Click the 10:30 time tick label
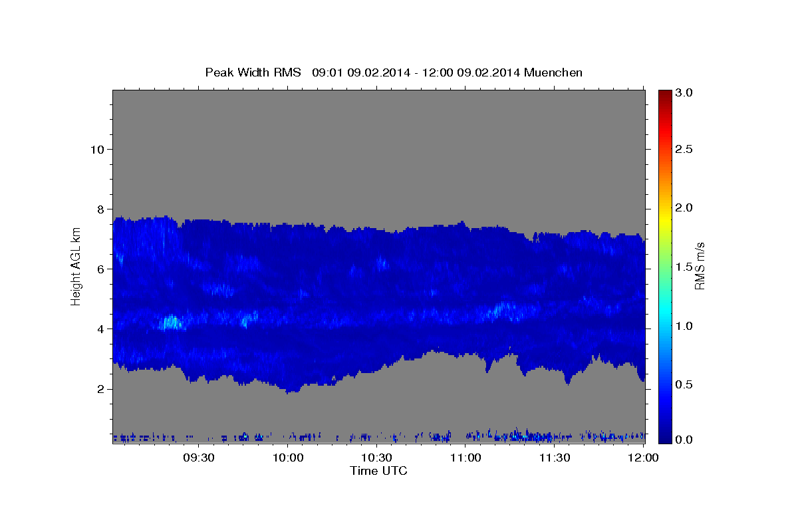 click(x=376, y=458)
